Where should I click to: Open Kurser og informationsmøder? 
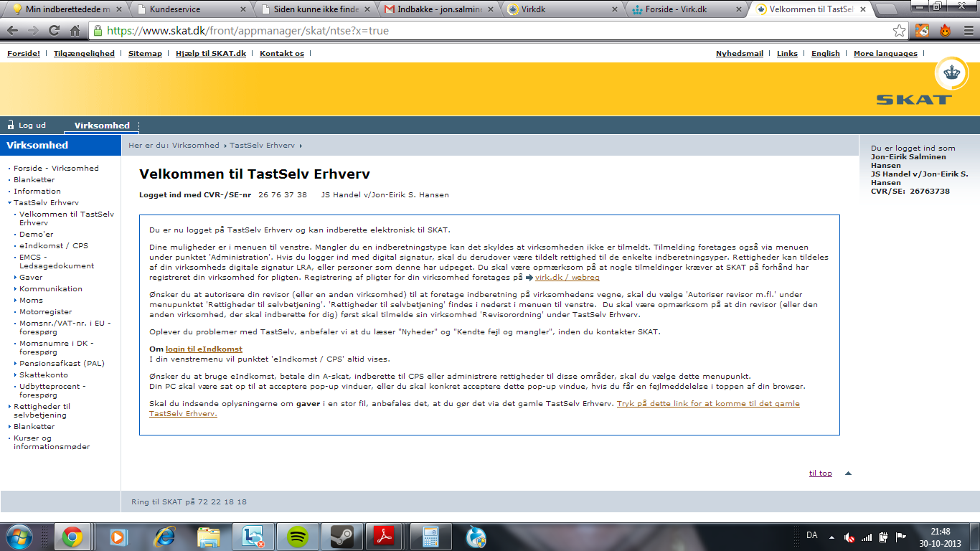[52, 442]
